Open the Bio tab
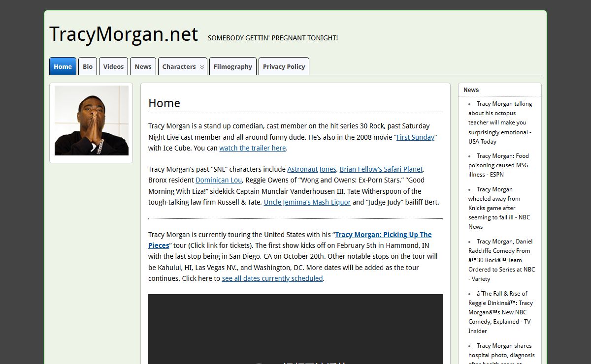Image resolution: width=591 pixels, height=364 pixels. click(x=88, y=66)
